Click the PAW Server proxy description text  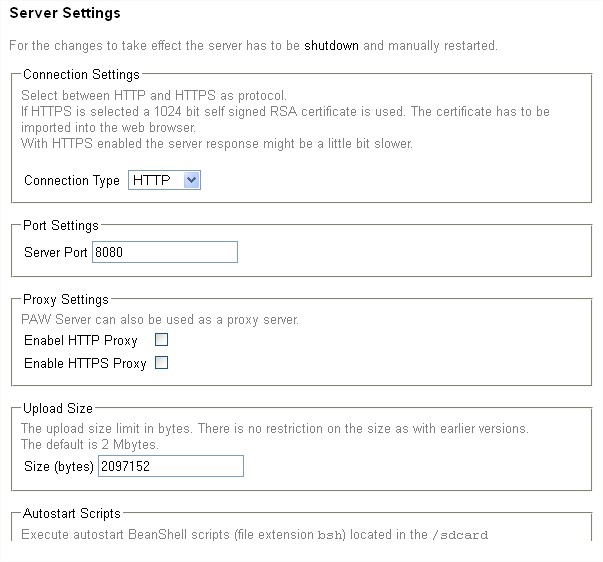(160, 320)
